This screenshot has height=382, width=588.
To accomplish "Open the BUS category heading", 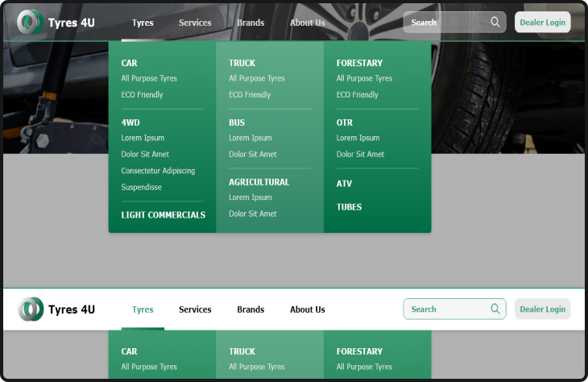I will coord(237,122).
